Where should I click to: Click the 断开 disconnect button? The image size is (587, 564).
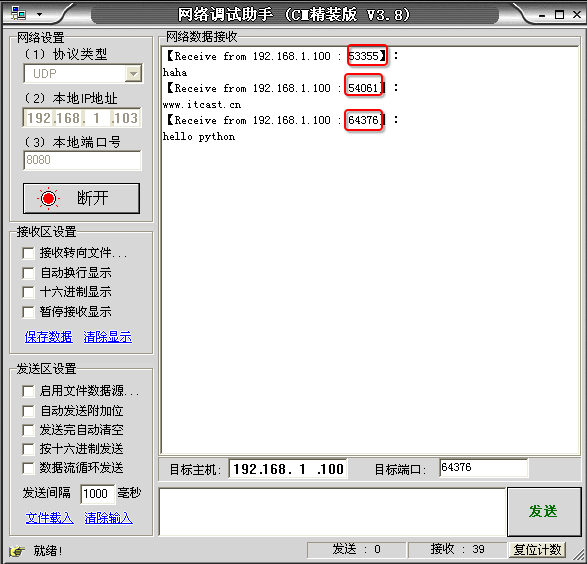point(82,198)
